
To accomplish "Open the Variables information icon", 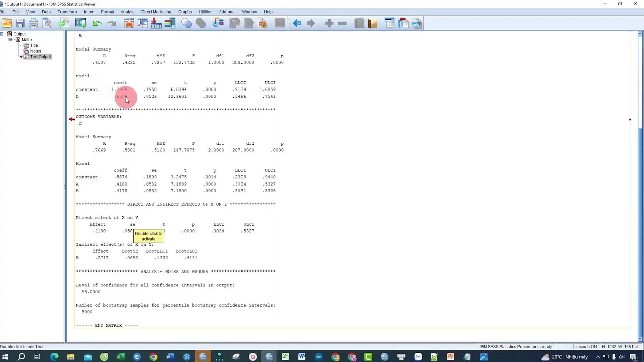I will (x=170, y=23).
